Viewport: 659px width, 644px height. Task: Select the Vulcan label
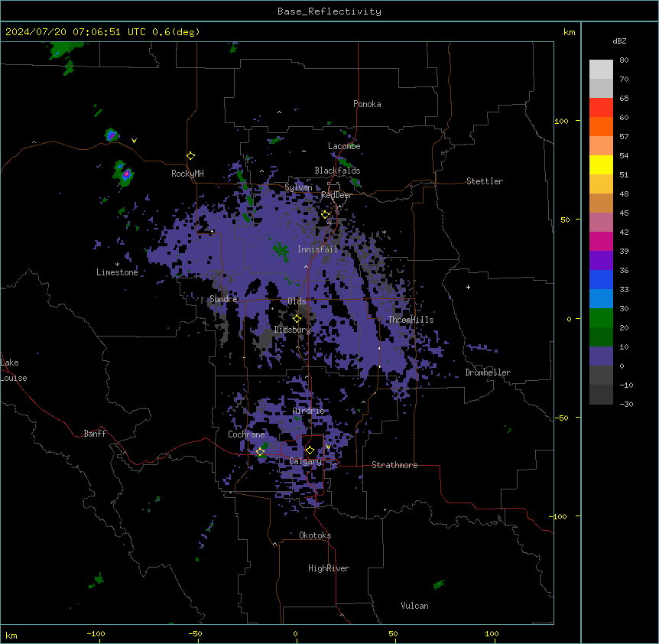tap(414, 606)
